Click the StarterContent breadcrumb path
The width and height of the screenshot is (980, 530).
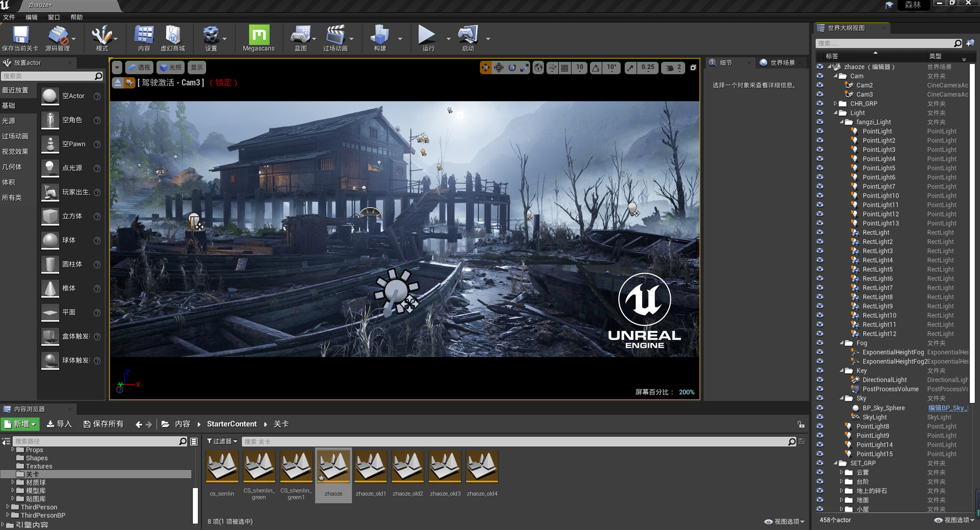point(232,424)
